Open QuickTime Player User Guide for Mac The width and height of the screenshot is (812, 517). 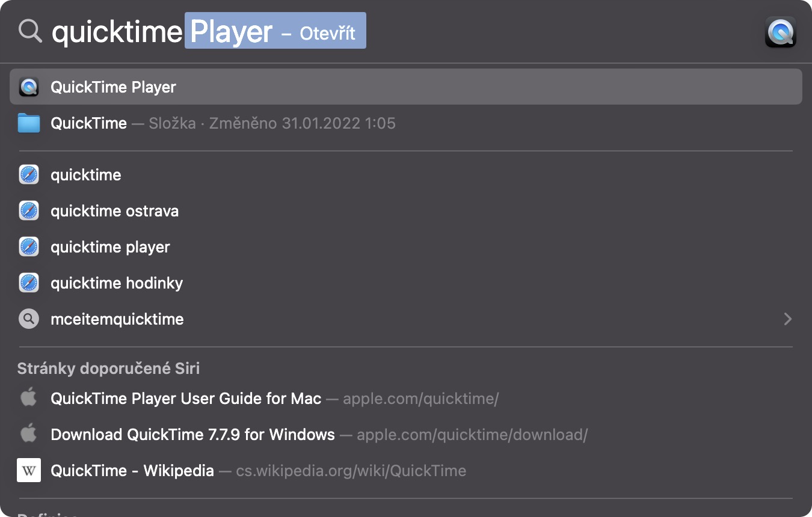coord(186,399)
